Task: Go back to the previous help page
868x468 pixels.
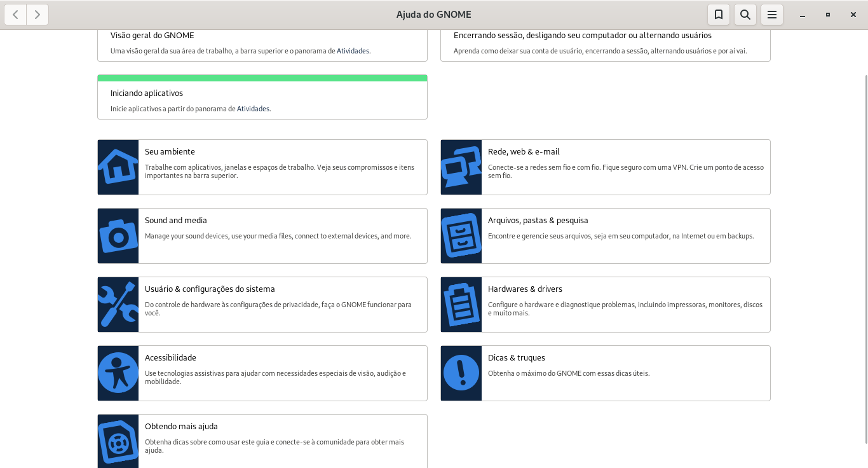Action: pyautogui.click(x=15, y=15)
